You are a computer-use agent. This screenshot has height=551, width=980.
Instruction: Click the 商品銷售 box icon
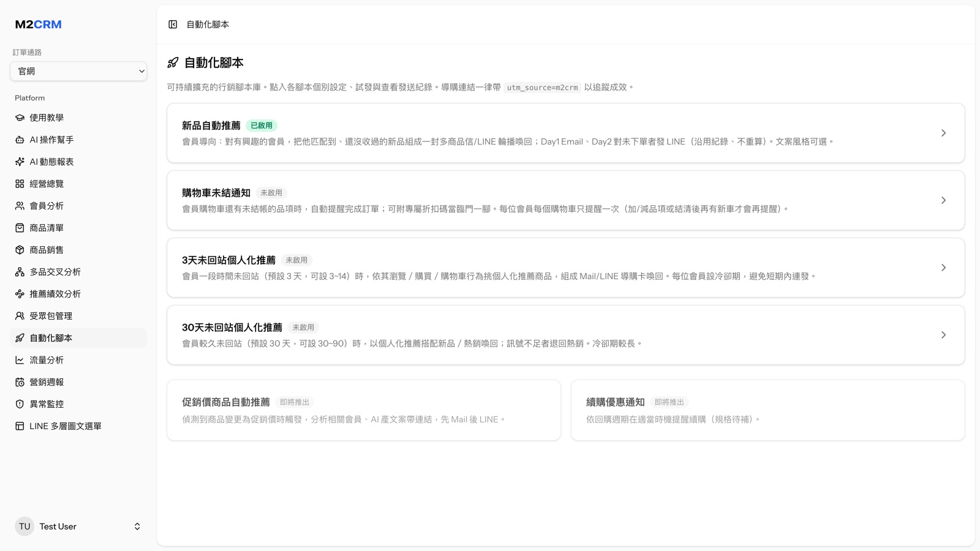20,250
